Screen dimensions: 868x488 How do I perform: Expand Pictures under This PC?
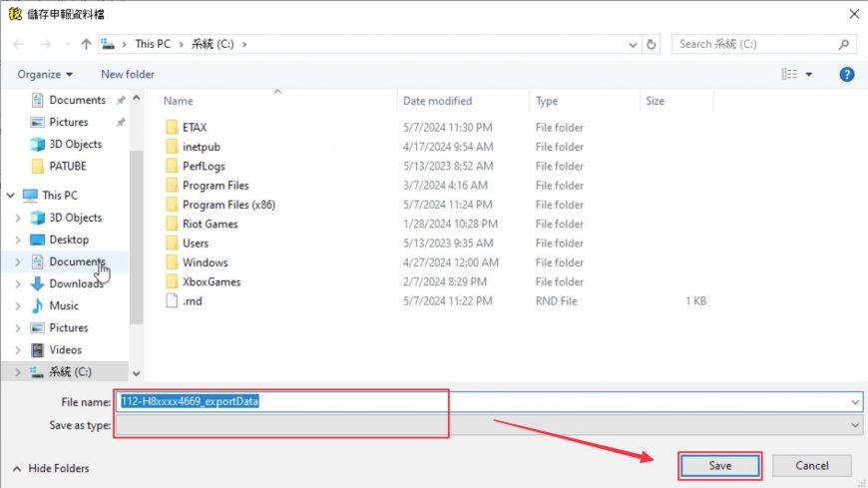[x=18, y=328]
